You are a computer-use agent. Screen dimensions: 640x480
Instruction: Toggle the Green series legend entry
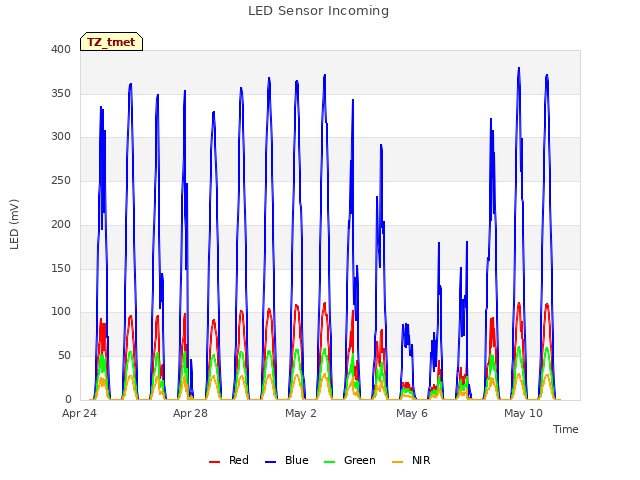click(349, 460)
